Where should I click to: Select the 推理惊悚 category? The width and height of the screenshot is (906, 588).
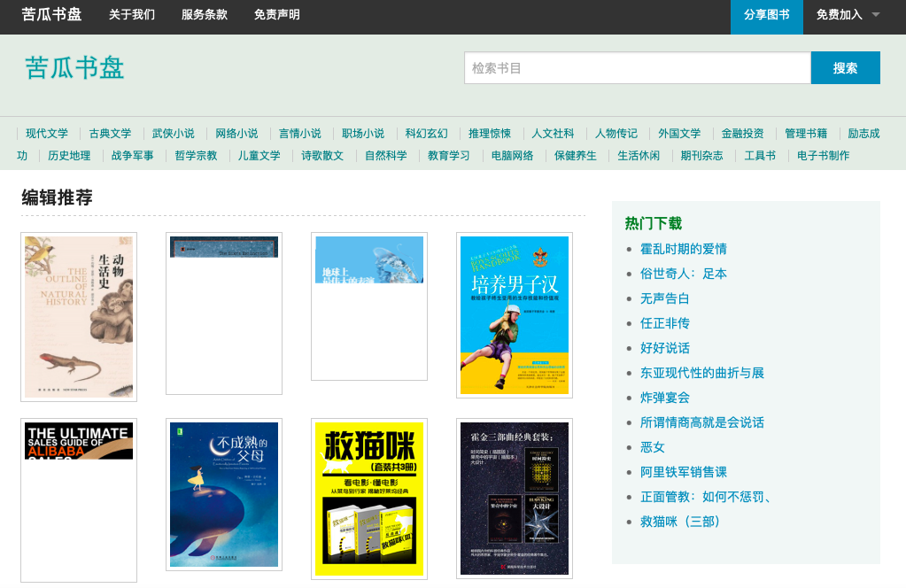pyautogui.click(x=490, y=134)
